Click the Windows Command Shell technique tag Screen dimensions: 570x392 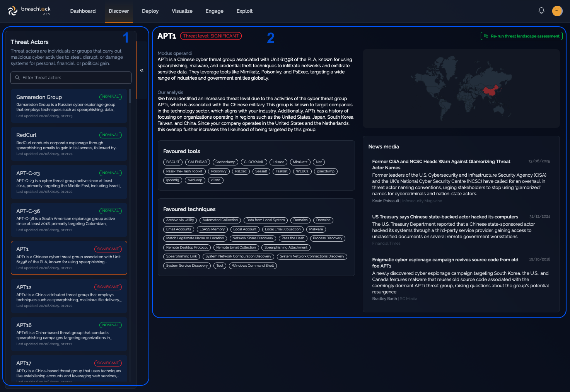point(253,266)
